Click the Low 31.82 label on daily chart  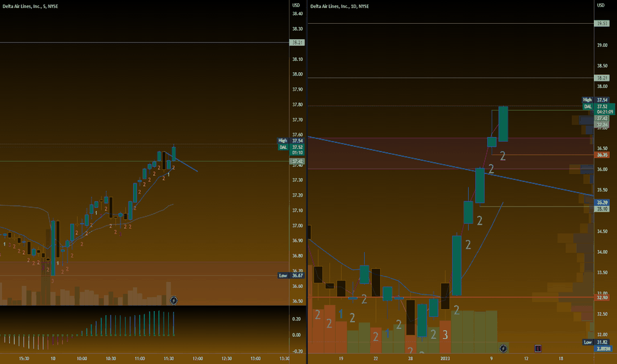point(596,342)
